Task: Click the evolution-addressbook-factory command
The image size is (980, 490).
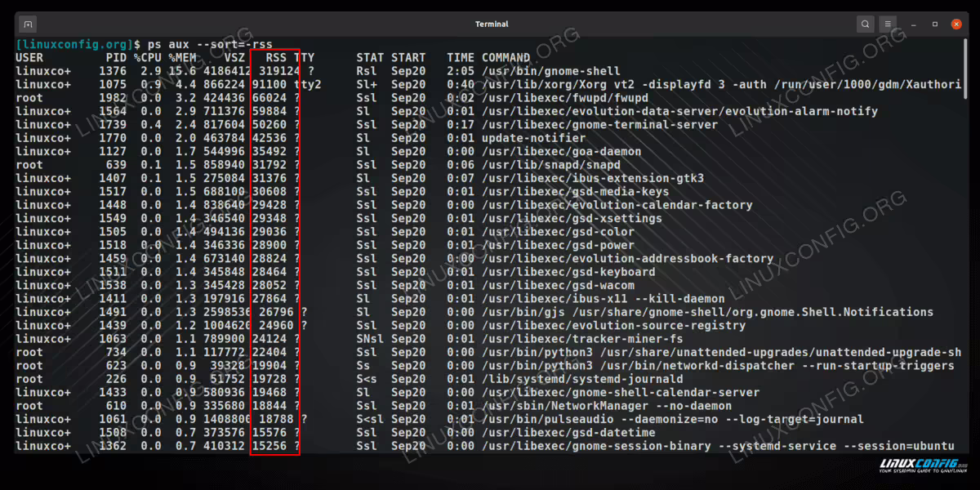Action: point(628,258)
